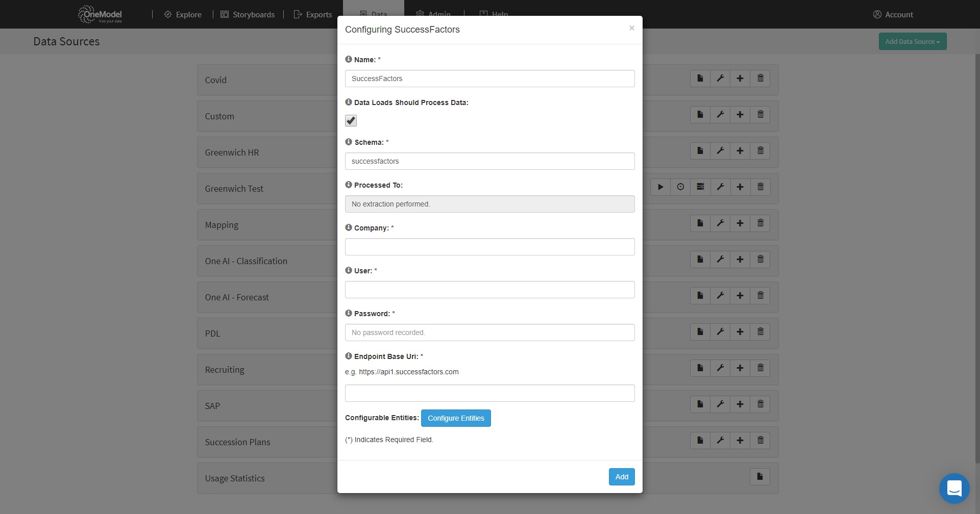Click file icon in One AI - Classification row
The image size is (980, 514).
click(x=700, y=260)
